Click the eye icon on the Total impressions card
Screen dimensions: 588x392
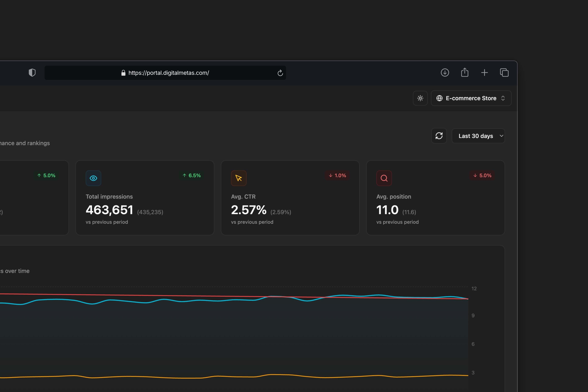pyautogui.click(x=93, y=178)
